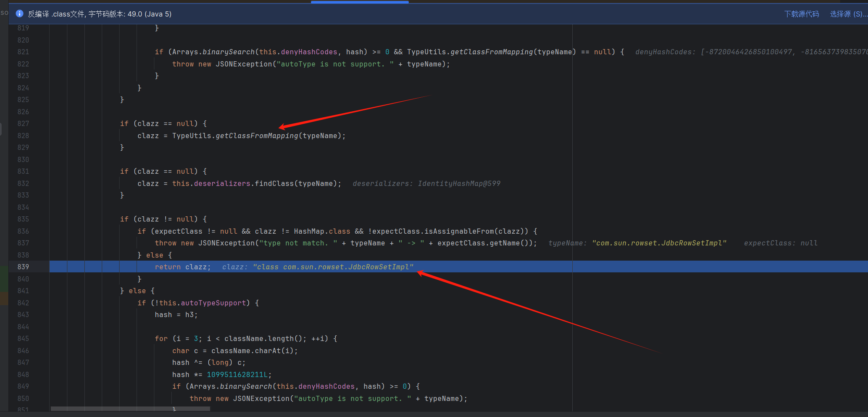Toggle a breakpoint at line number 839
Screen dimensions: 868x417
pyautogui.click(x=23, y=267)
